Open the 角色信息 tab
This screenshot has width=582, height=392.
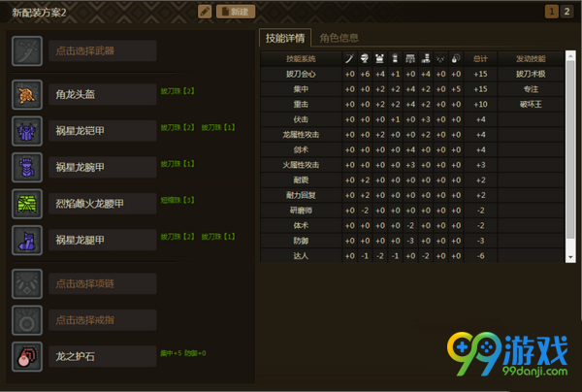coord(339,38)
